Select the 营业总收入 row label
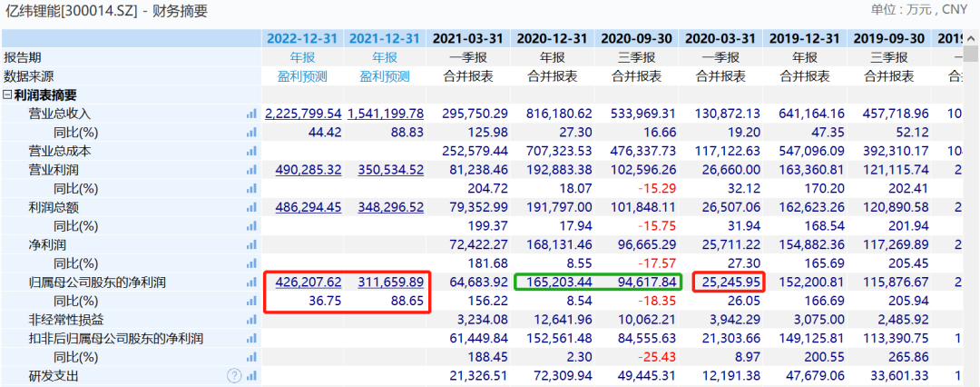 [59, 114]
